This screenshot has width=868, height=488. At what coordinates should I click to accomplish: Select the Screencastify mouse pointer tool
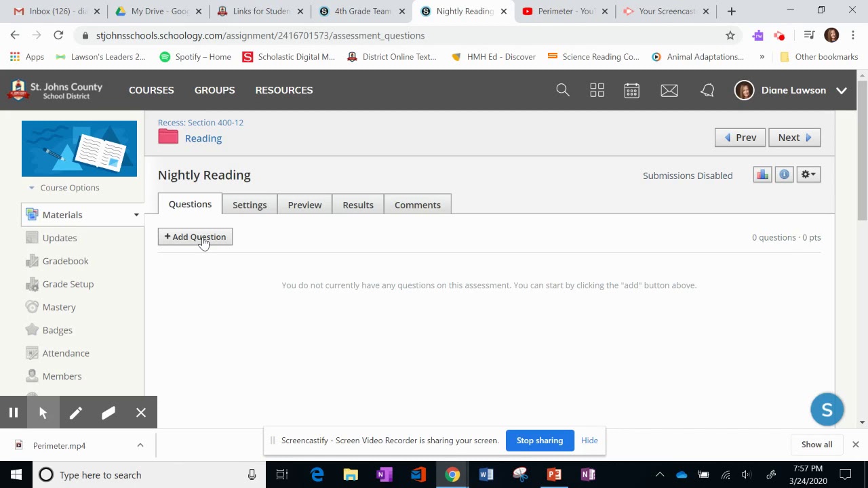(43, 413)
